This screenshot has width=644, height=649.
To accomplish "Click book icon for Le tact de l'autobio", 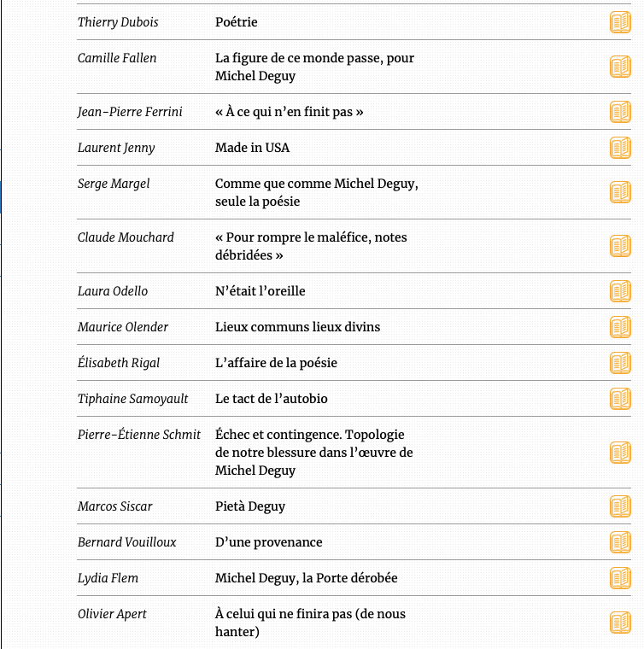I will point(620,399).
